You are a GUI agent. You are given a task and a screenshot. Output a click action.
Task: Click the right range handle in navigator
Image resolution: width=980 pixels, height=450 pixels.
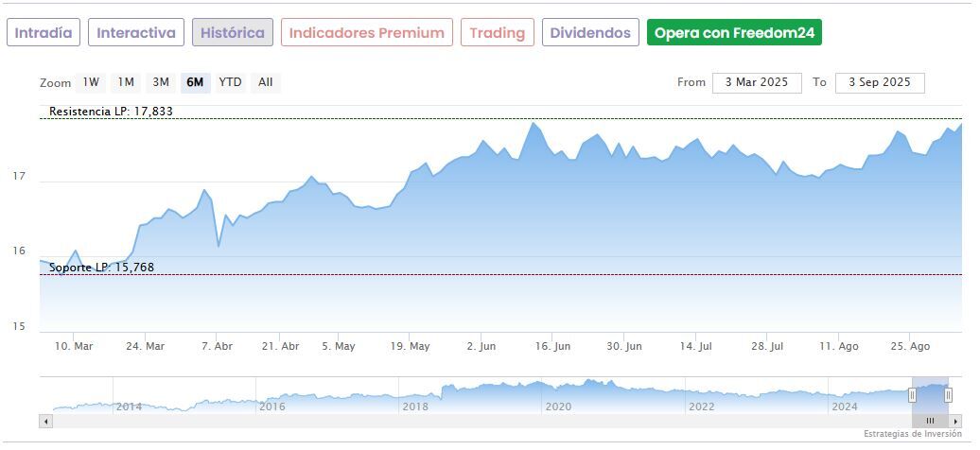tap(948, 395)
